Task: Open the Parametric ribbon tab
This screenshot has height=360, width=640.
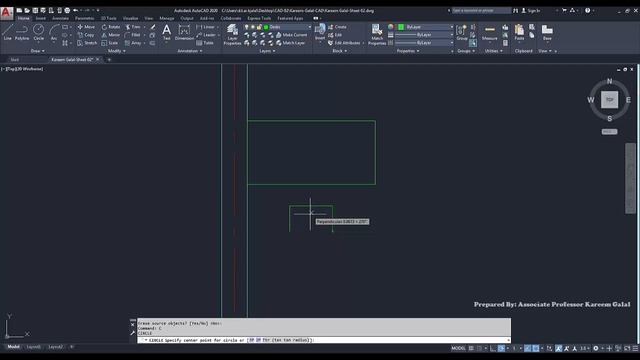Action: (x=84, y=18)
